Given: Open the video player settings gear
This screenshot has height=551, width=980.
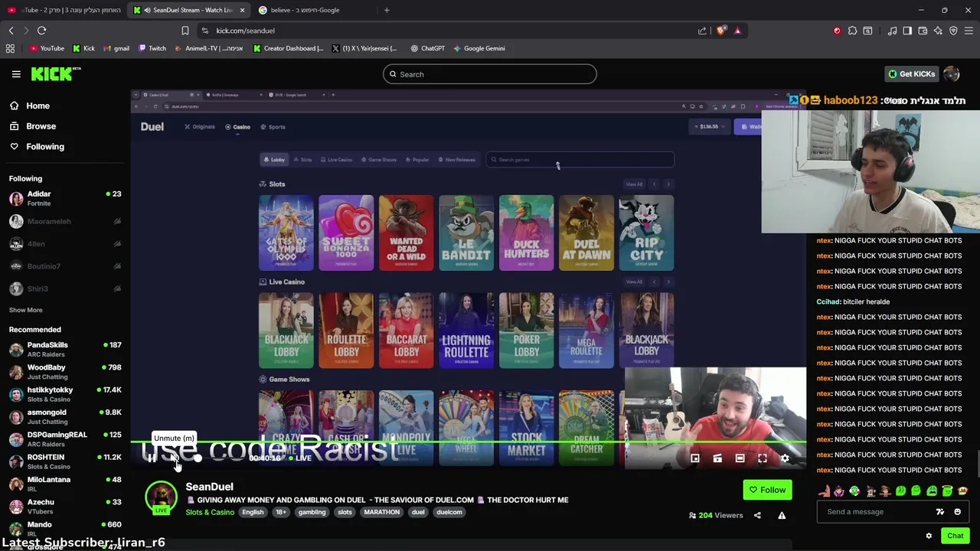Looking at the screenshot, I should (x=785, y=458).
